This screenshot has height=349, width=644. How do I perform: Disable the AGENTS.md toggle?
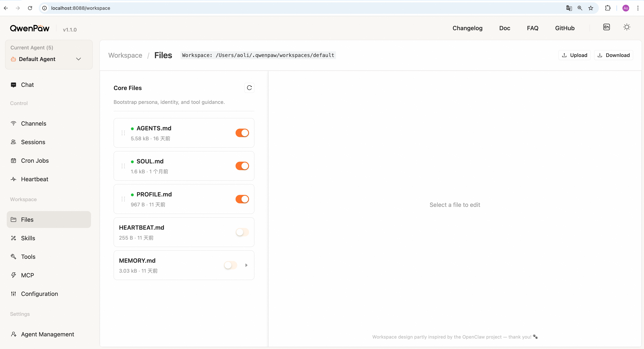242,133
